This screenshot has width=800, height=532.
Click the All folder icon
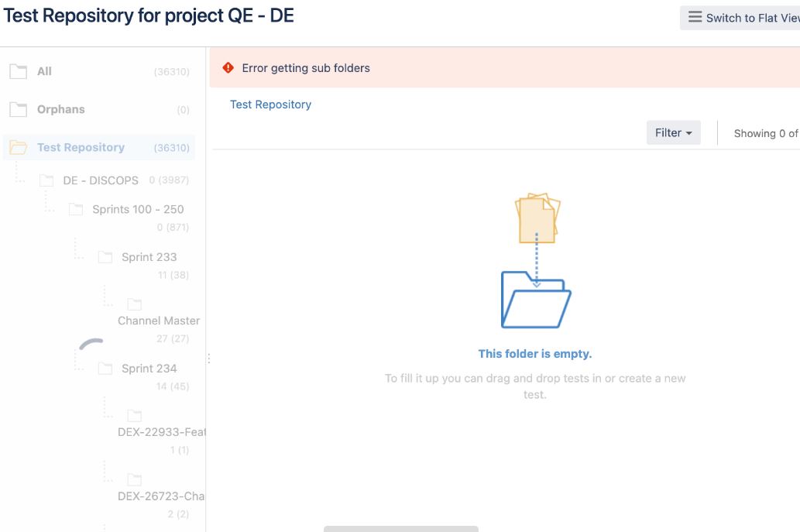pyautogui.click(x=18, y=71)
